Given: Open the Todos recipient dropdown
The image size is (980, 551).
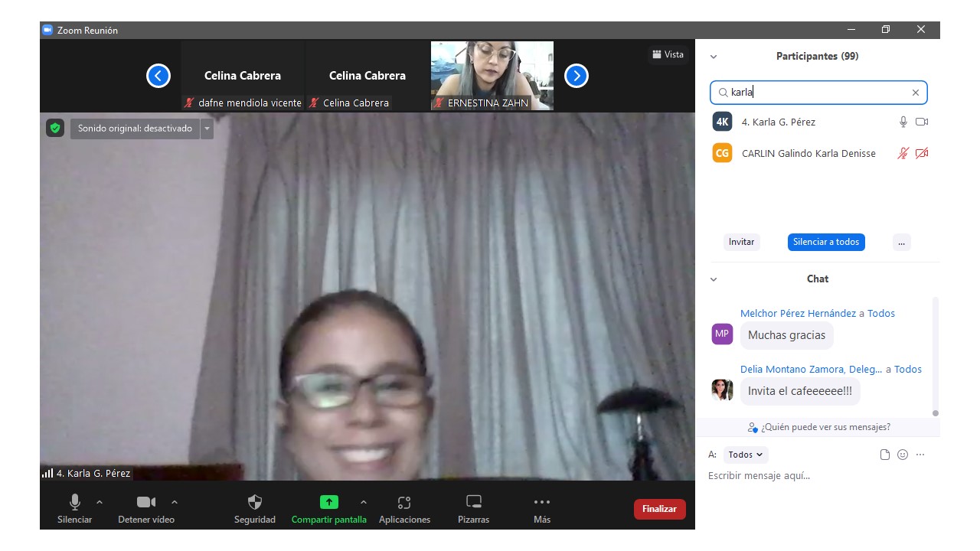Looking at the screenshot, I should pyautogui.click(x=745, y=455).
